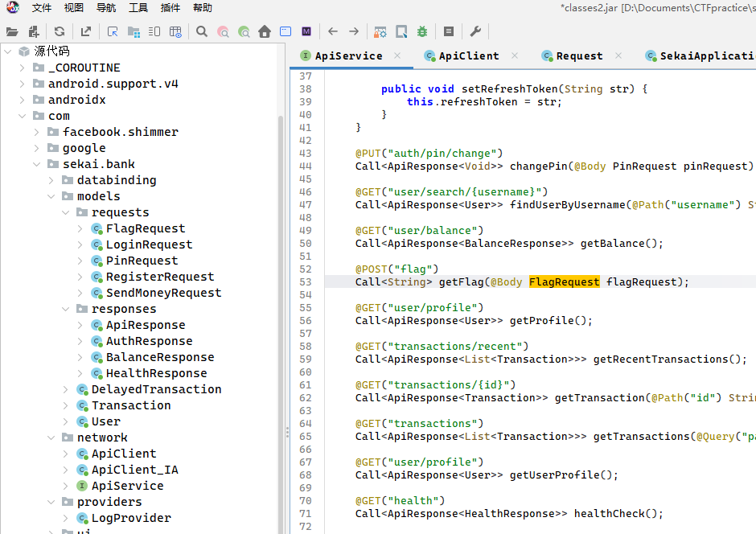Viewport: 756px width, 534px height.
Task: Open the 视图 menu
Action: (74, 8)
